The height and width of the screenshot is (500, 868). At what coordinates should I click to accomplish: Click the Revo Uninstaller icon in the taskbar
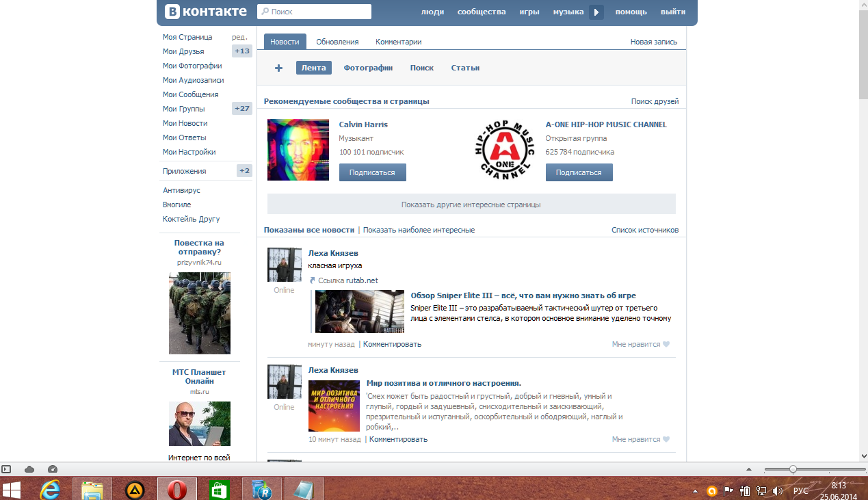click(x=261, y=490)
